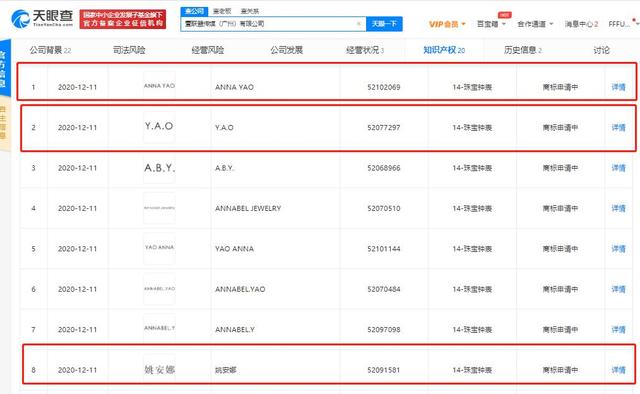Open the 讨论 tab
The image size is (640, 394).
coord(601,50)
